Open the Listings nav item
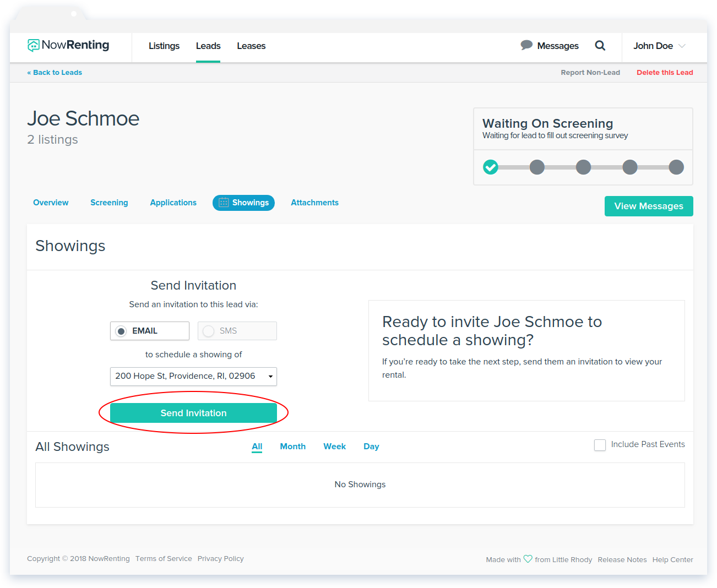The width and height of the screenshot is (717, 588). (x=164, y=46)
